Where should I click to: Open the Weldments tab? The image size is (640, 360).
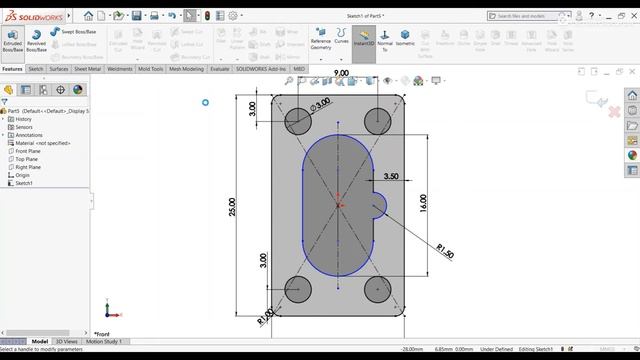point(120,69)
